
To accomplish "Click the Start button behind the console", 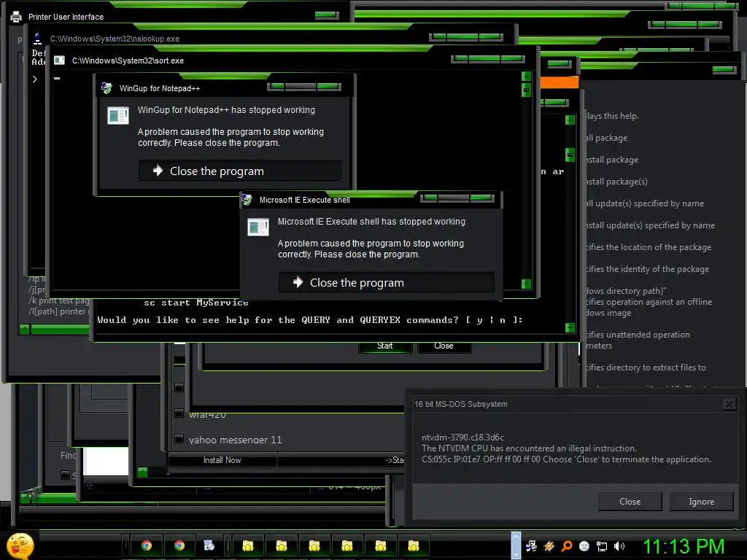I will [x=385, y=346].
